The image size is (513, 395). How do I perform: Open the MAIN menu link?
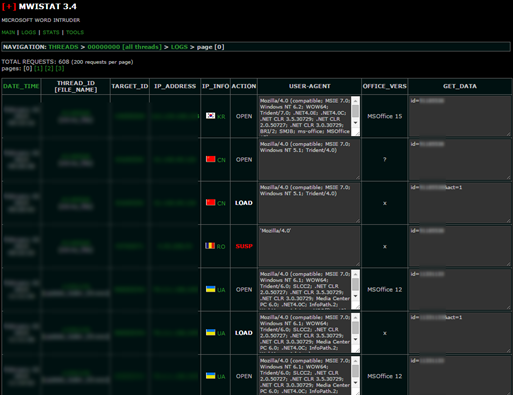tap(8, 32)
